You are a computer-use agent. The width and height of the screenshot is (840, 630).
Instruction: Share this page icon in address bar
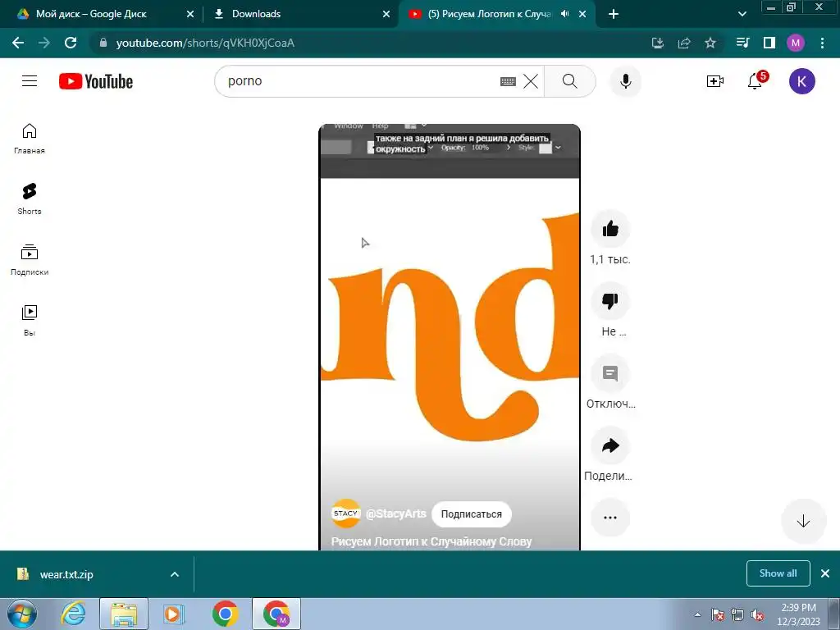(x=683, y=43)
